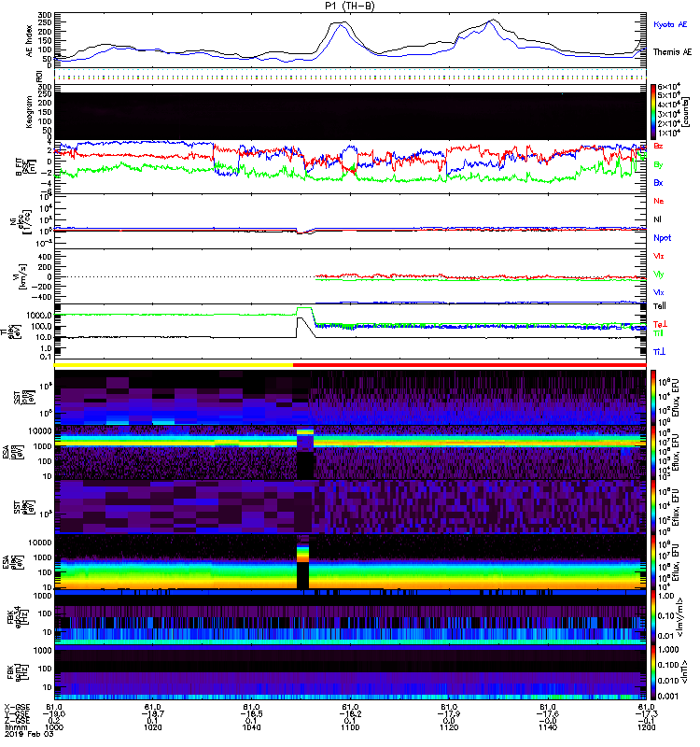This screenshot has width=700, height=747.
Task: Select the blue Bx legend label
Action: [x=658, y=182]
